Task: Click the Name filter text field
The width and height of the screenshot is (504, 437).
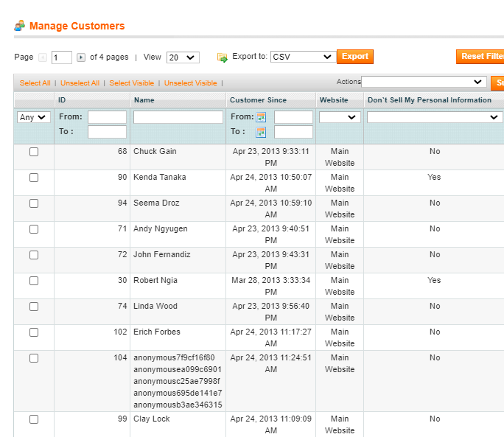Action: tap(178, 117)
